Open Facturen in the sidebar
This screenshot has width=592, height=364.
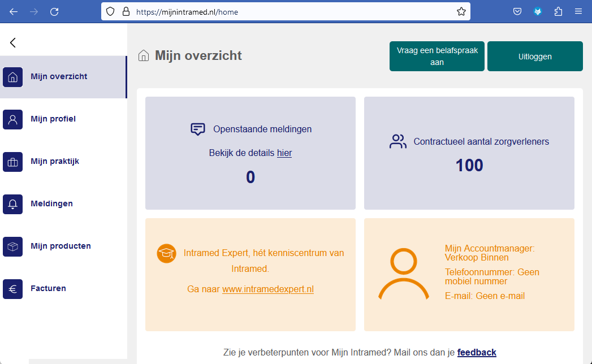pyautogui.click(x=63, y=288)
